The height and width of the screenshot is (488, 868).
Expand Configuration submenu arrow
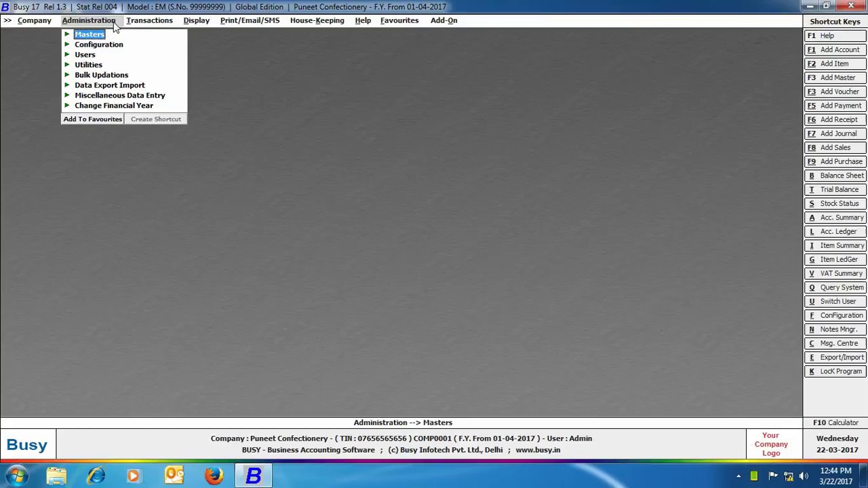click(x=67, y=44)
